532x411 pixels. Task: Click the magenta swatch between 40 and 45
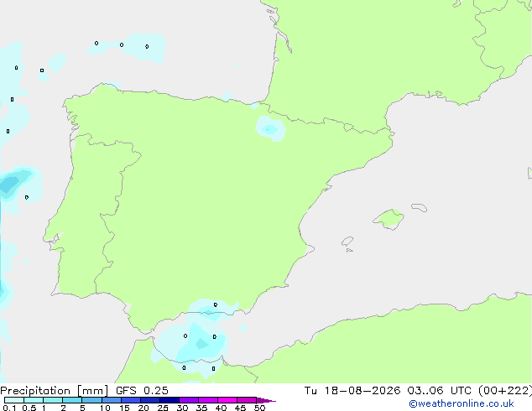point(227,400)
